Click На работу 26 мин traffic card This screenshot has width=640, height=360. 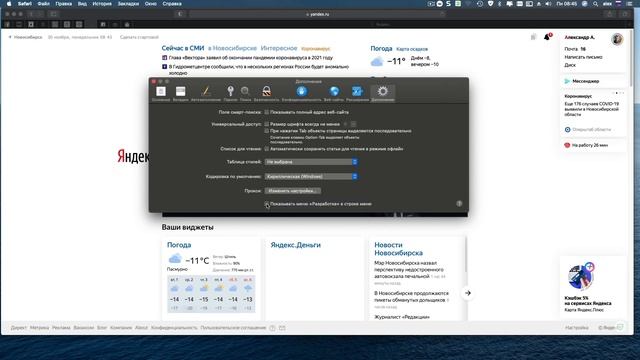[x=593, y=145]
